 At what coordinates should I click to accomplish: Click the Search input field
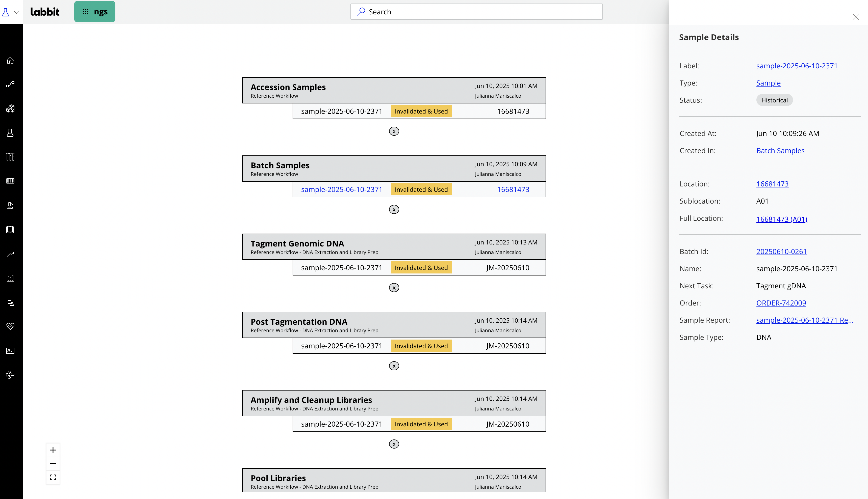[x=476, y=12]
